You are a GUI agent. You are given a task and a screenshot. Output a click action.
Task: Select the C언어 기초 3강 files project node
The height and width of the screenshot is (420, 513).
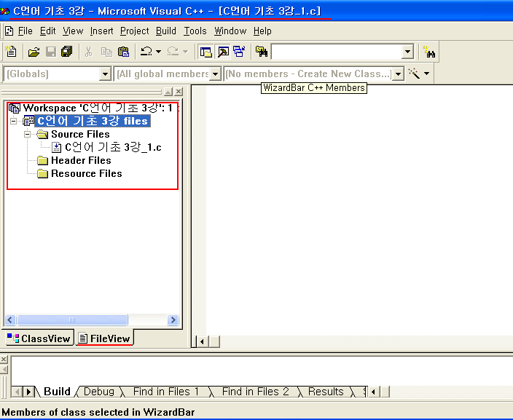93,121
